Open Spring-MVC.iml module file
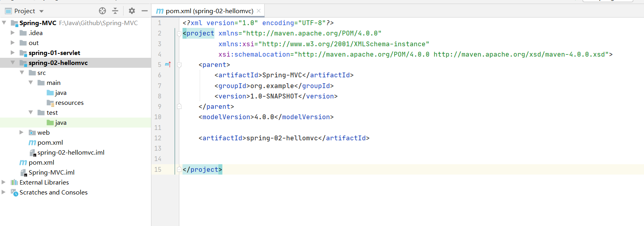Image resolution: width=644 pixels, height=226 pixels. click(x=51, y=173)
